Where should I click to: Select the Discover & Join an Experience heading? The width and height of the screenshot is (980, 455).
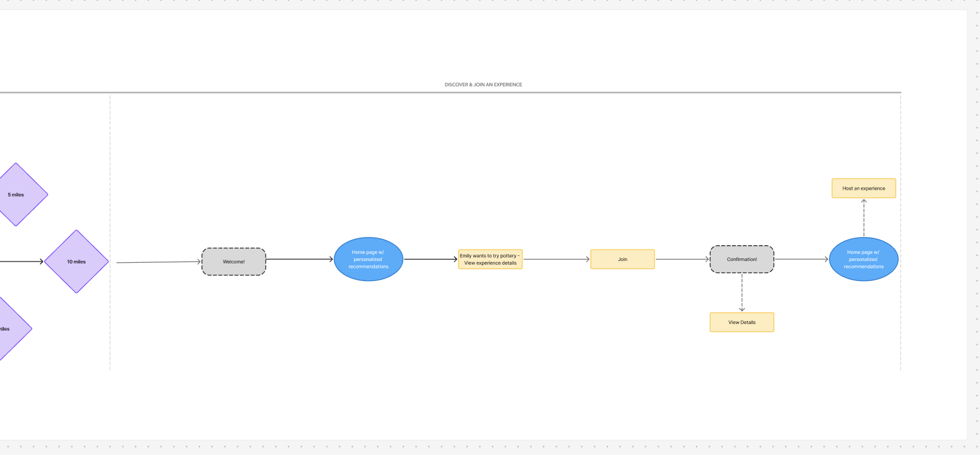click(483, 84)
